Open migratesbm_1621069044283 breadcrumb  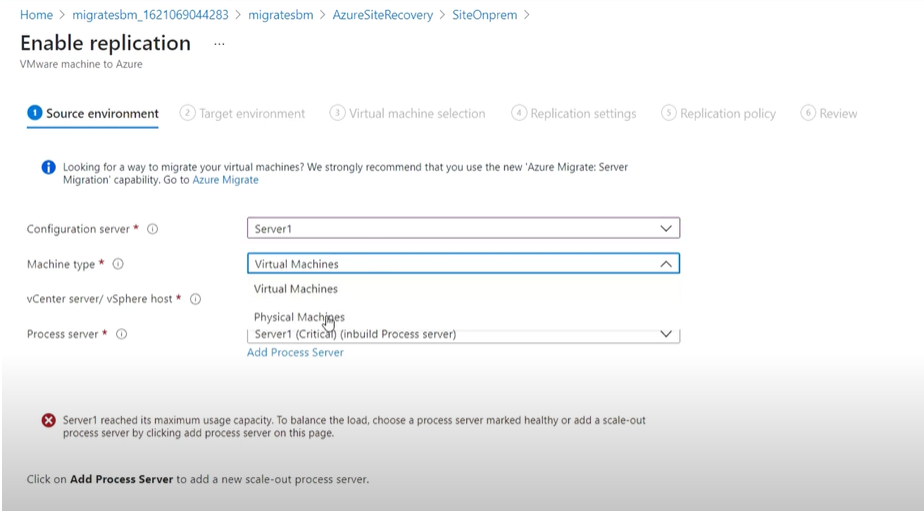[150, 15]
